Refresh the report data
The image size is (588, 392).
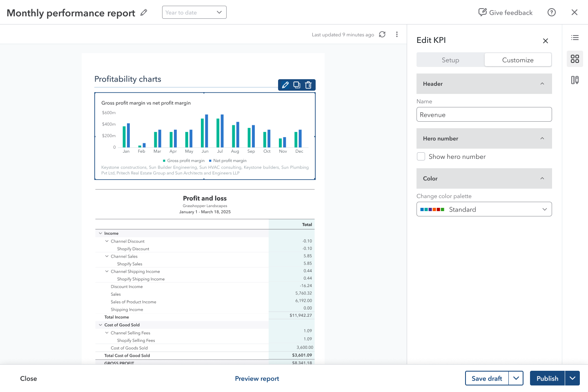382,34
